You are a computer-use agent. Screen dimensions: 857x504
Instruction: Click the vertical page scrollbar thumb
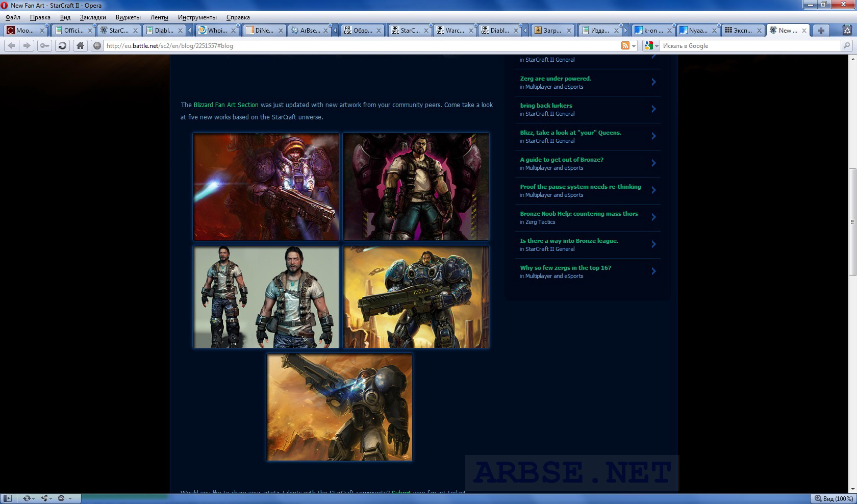852,222
